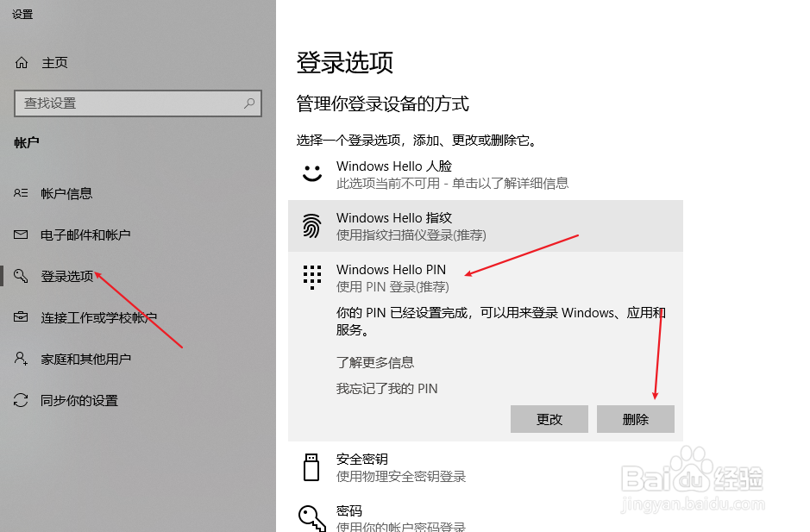Expand Windows Hello 指纹 option
The image size is (810, 532).
486,226
